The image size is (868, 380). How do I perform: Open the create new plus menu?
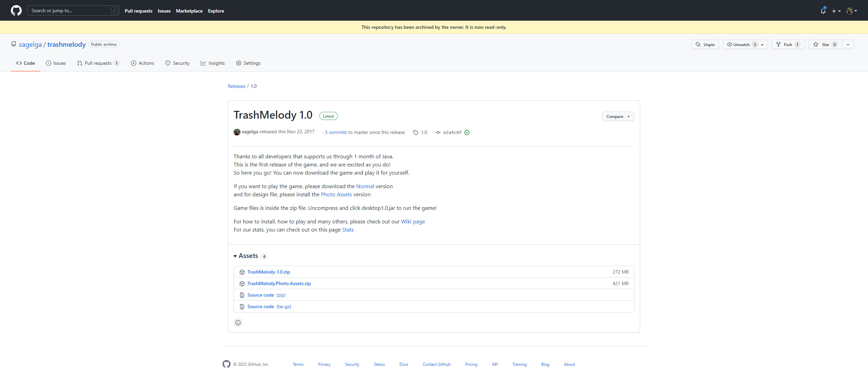[836, 11]
